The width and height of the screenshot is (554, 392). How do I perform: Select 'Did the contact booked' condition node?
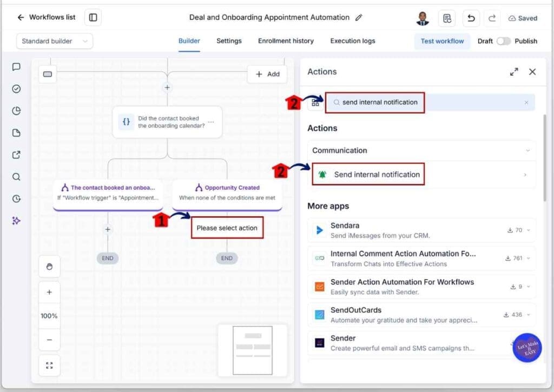click(167, 122)
